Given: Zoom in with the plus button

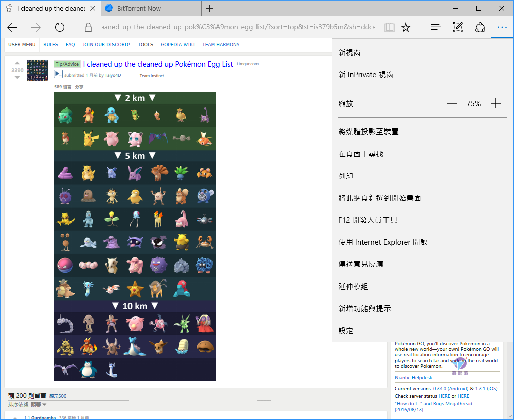Looking at the screenshot, I should (495, 103).
